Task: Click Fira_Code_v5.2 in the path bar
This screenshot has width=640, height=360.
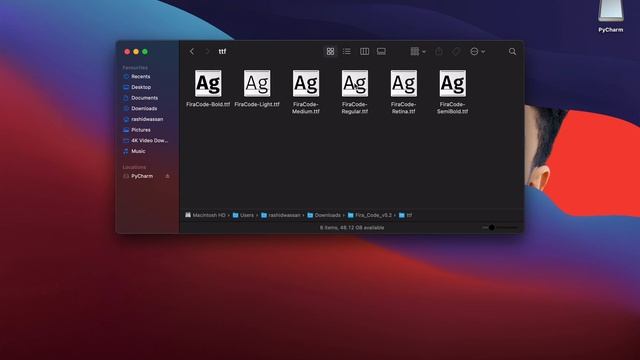Action: coord(369,215)
